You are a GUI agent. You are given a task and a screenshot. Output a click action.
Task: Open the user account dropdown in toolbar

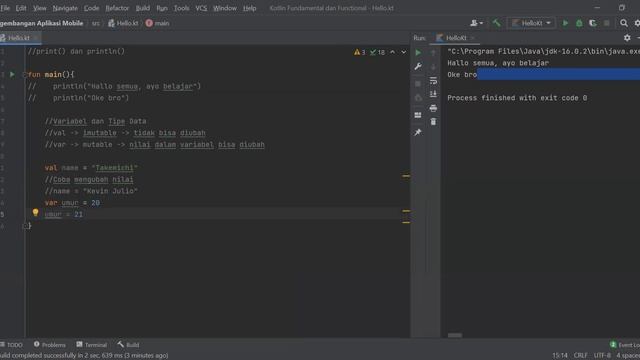(476, 23)
